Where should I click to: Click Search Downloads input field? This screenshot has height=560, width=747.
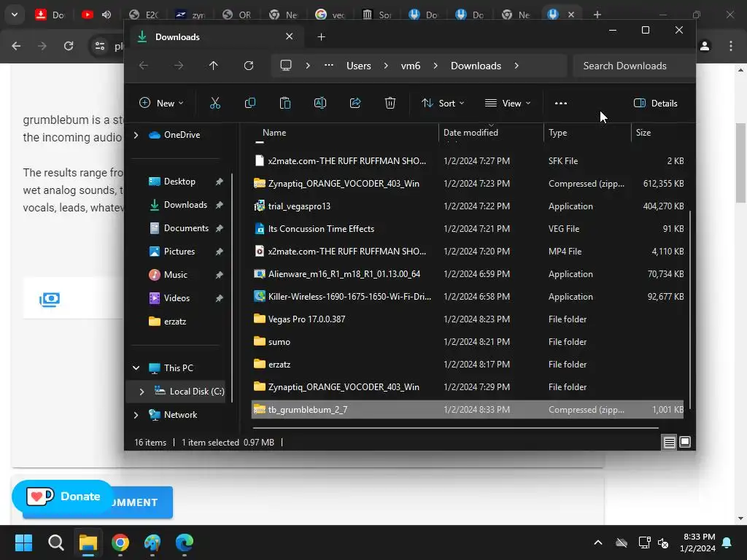(x=634, y=66)
